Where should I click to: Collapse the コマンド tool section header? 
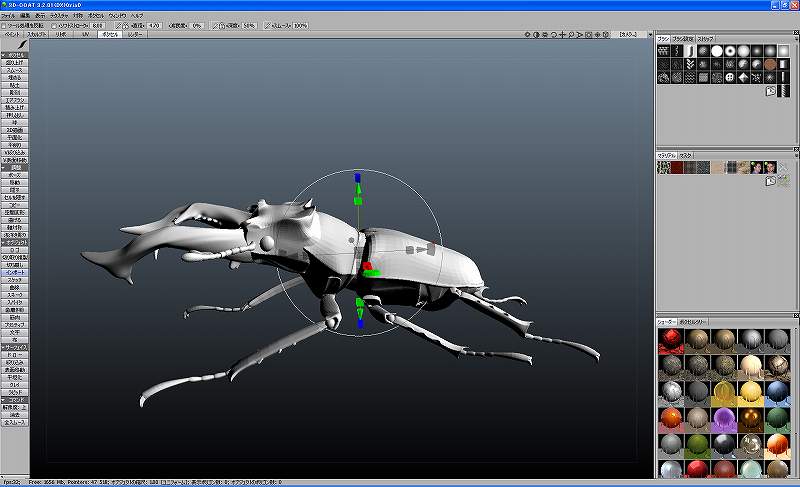pos(14,400)
